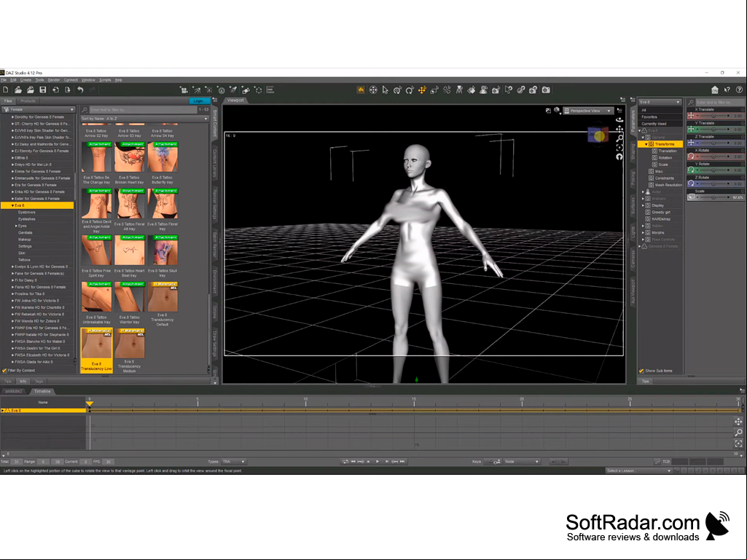Image resolution: width=747 pixels, height=560 pixels.
Task: Select the Scale tool in toolbar
Action: (x=434, y=90)
